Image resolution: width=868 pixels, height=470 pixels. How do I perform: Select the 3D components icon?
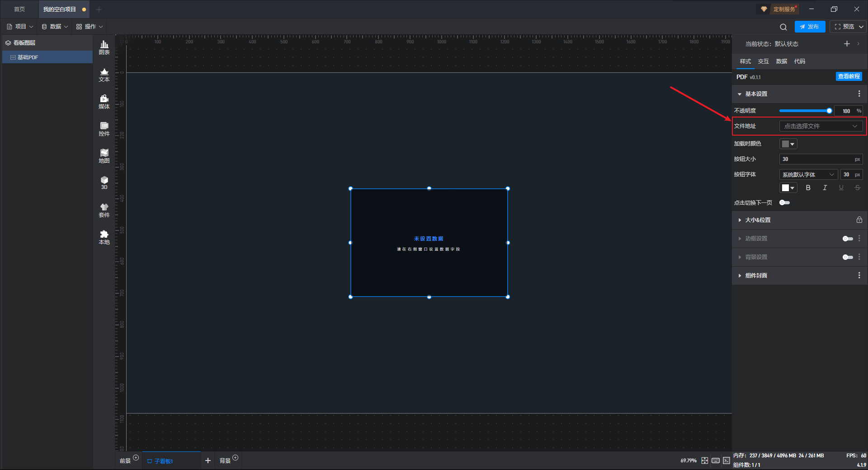coord(104,183)
